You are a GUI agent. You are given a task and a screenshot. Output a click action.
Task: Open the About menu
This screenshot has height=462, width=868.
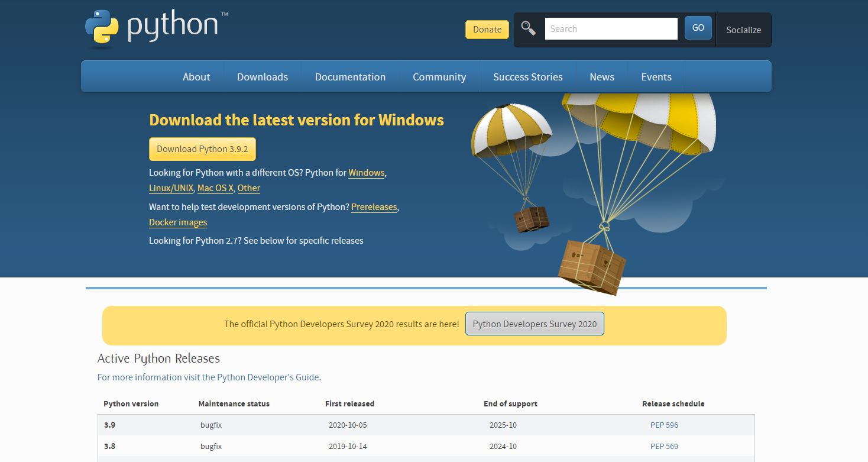[196, 77]
